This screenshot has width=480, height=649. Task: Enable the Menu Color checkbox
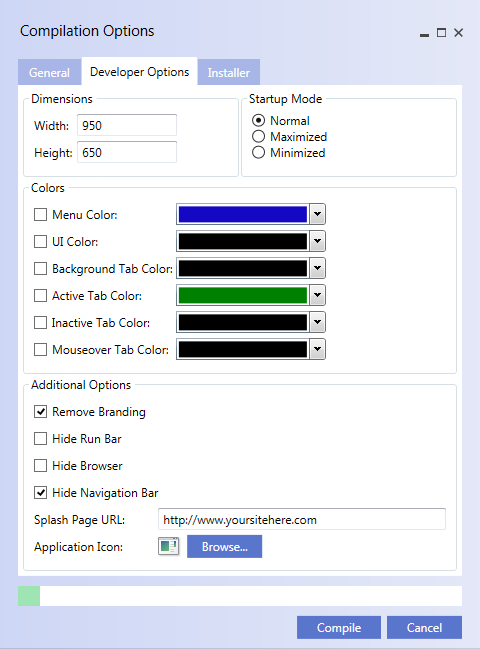tap(40, 214)
